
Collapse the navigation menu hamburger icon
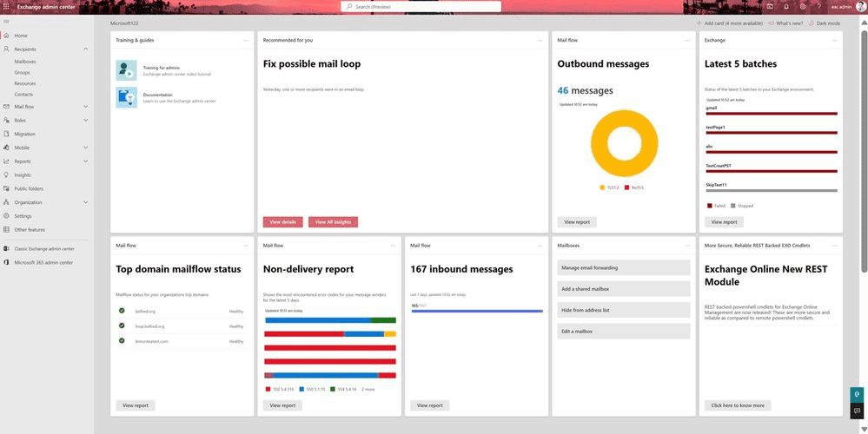[6, 22]
